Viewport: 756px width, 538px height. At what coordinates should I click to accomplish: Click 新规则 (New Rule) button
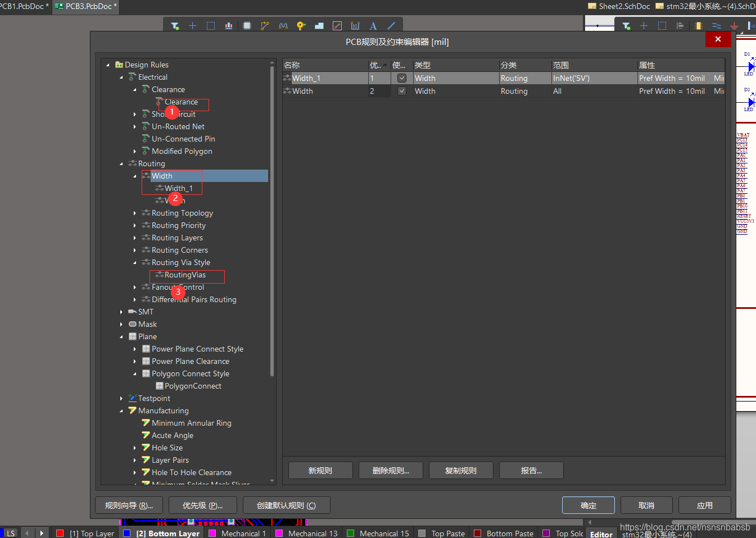(320, 471)
